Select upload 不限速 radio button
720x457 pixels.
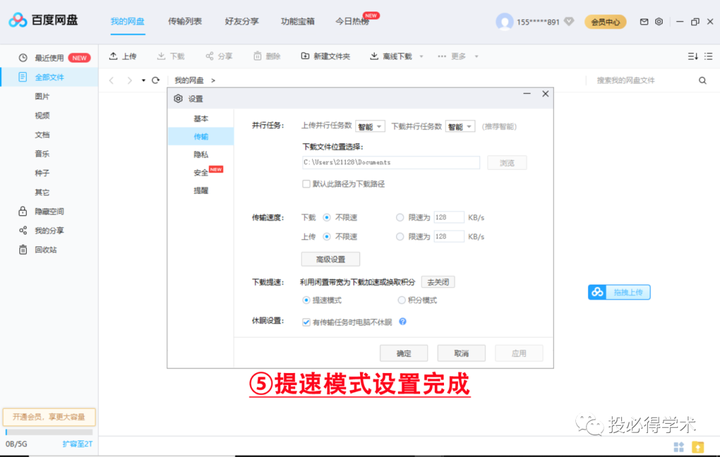[326, 237]
